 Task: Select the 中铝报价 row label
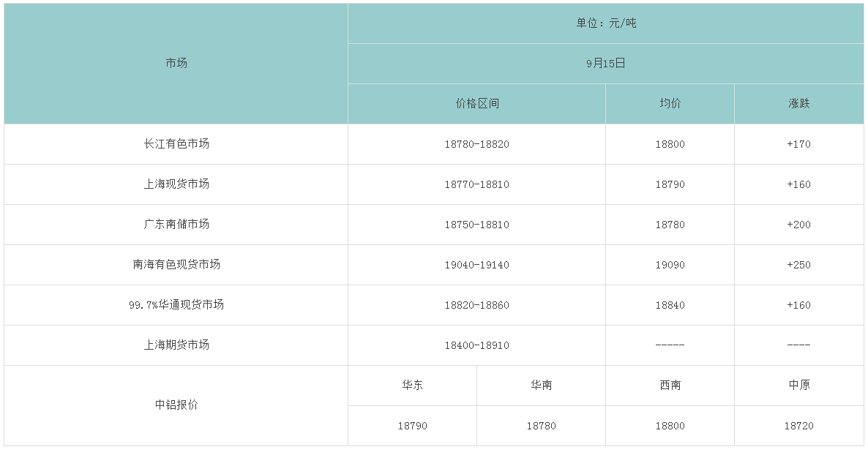[176, 405]
